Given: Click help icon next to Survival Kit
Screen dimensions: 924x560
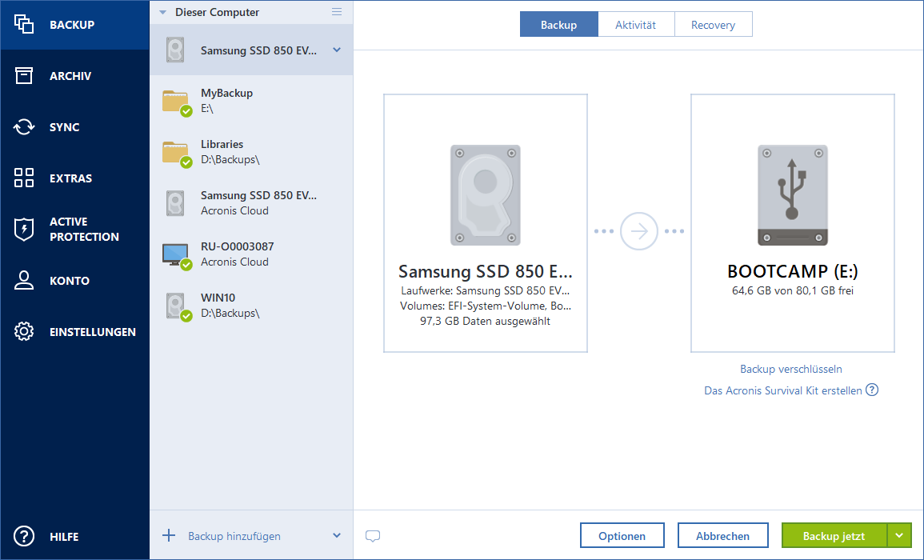Looking at the screenshot, I should tap(872, 390).
